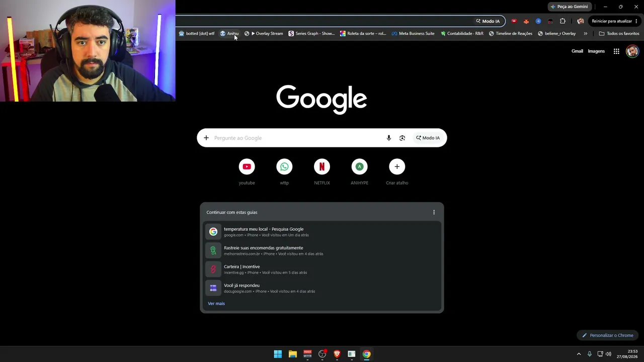Click Peça ao Gemini button
The height and width of the screenshot is (362, 644).
(569, 7)
